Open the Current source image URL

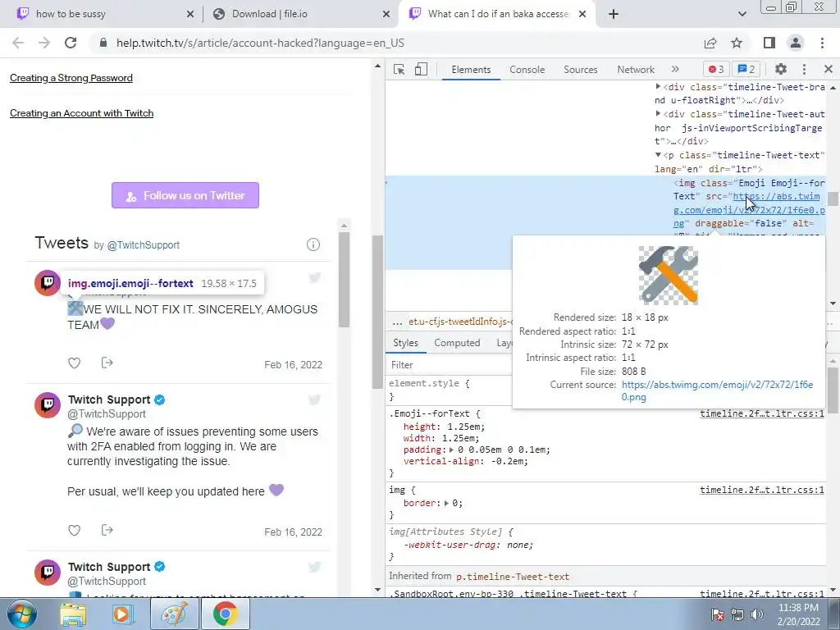pyautogui.click(x=717, y=391)
